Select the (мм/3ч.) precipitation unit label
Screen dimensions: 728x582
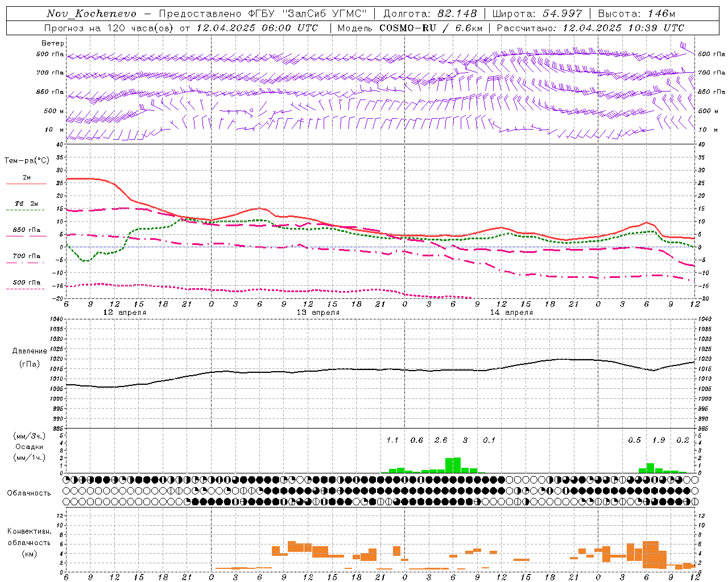point(29,436)
